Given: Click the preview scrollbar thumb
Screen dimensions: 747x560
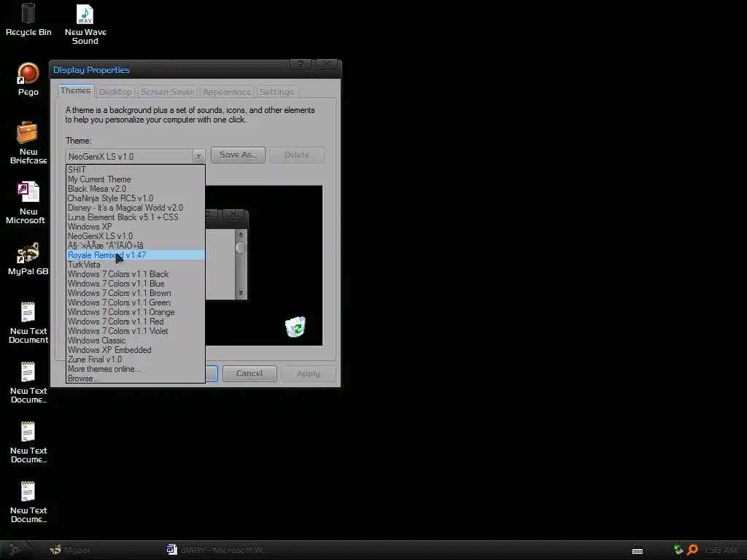Looking at the screenshot, I should tap(241, 248).
